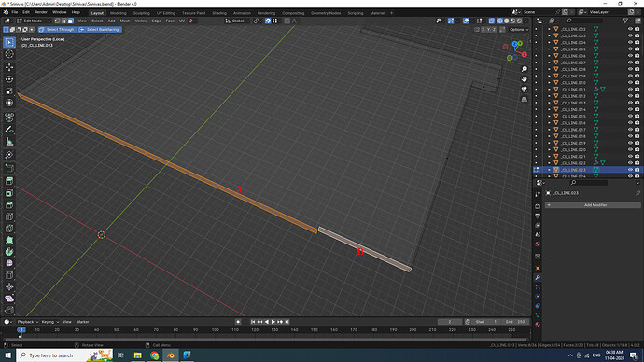Click the Add Modifier button

(x=593, y=205)
